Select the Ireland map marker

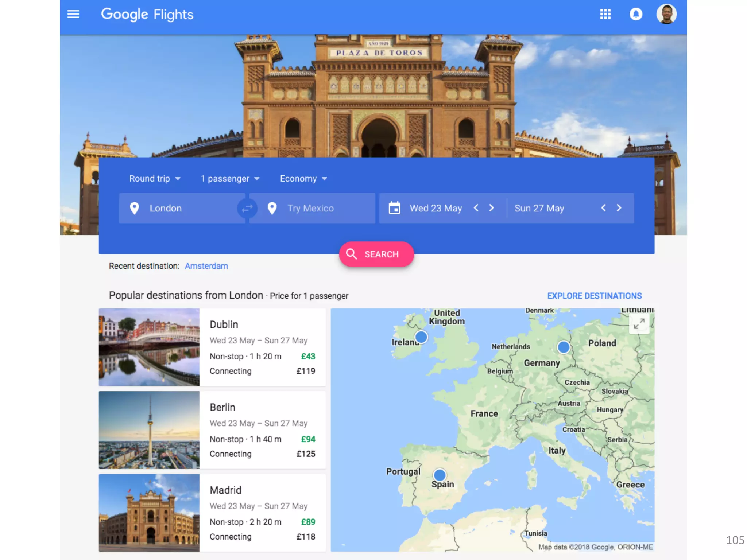pos(421,337)
